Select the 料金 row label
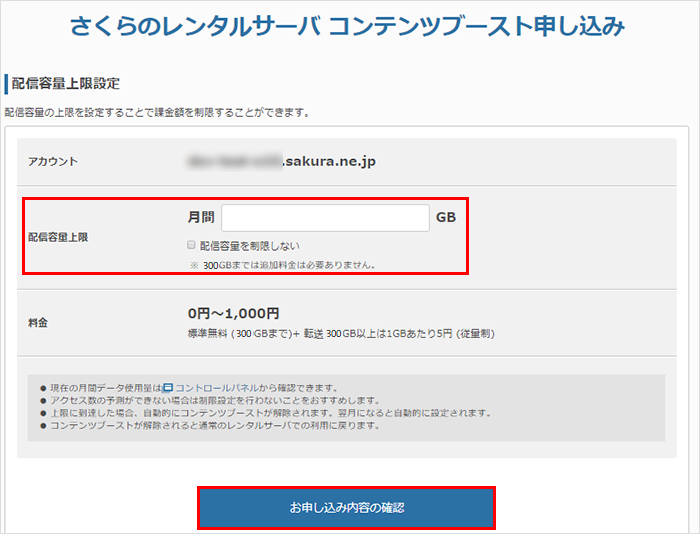700x534 pixels. pos(39,323)
